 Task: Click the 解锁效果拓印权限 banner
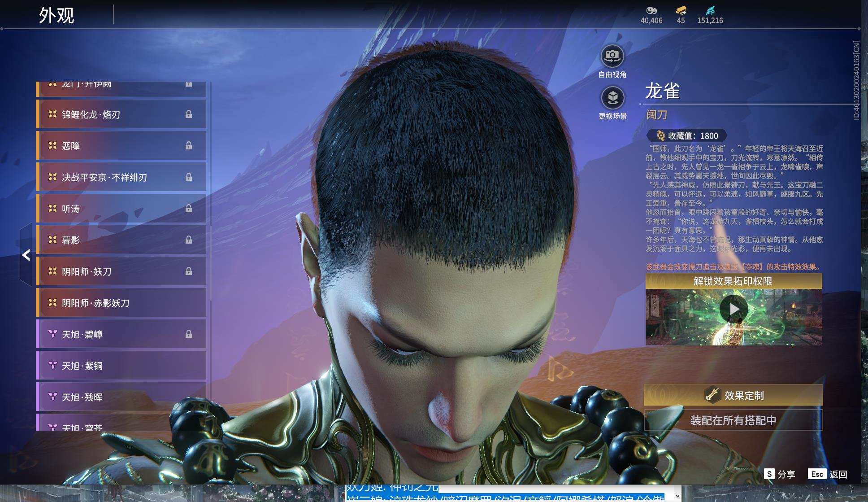coord(733,281)
